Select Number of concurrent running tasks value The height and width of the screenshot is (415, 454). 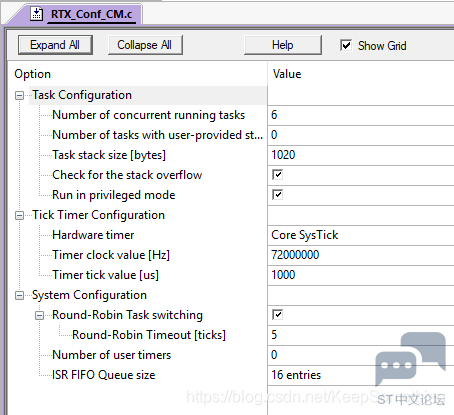pyautogui.click(x=361, y=115)
